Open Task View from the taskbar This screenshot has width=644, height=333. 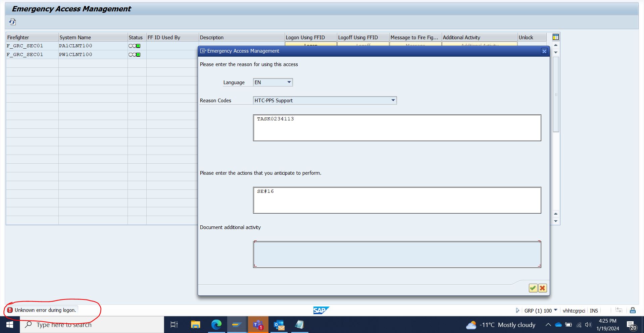(x=174, y=325)
